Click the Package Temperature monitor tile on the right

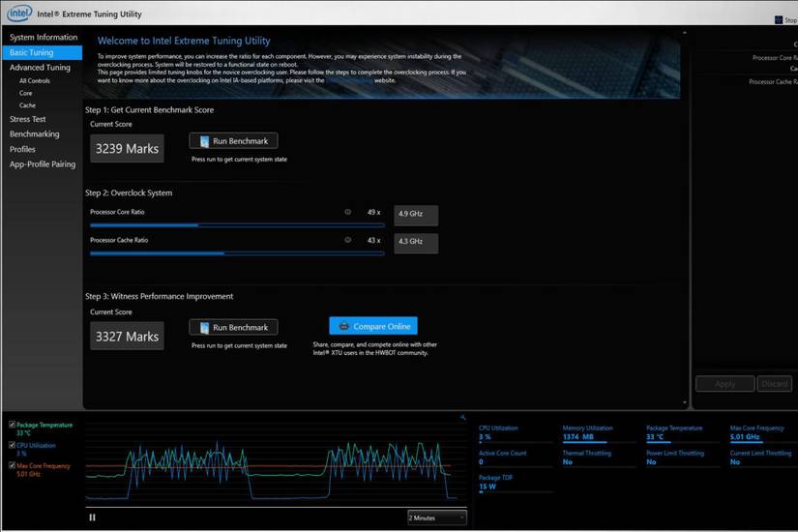683,432
